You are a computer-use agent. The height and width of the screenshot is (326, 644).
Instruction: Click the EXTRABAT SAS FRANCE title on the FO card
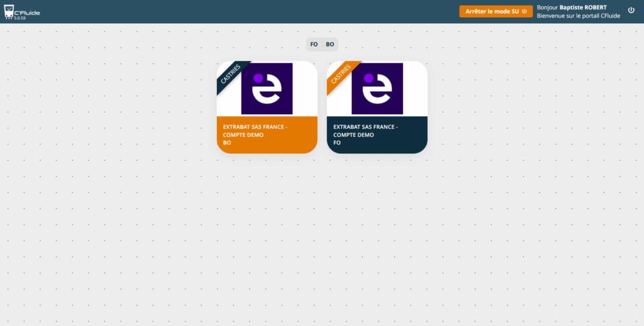pyautogui.click(x=365, y=127)
